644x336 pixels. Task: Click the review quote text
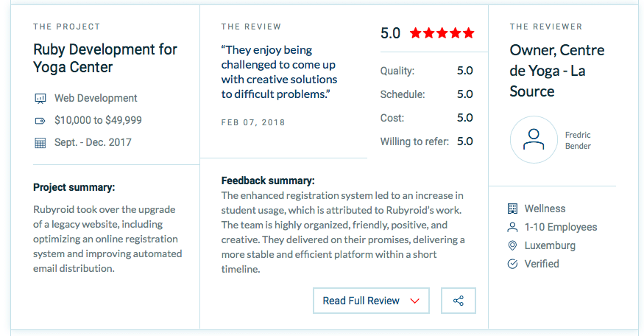[279, 72]
